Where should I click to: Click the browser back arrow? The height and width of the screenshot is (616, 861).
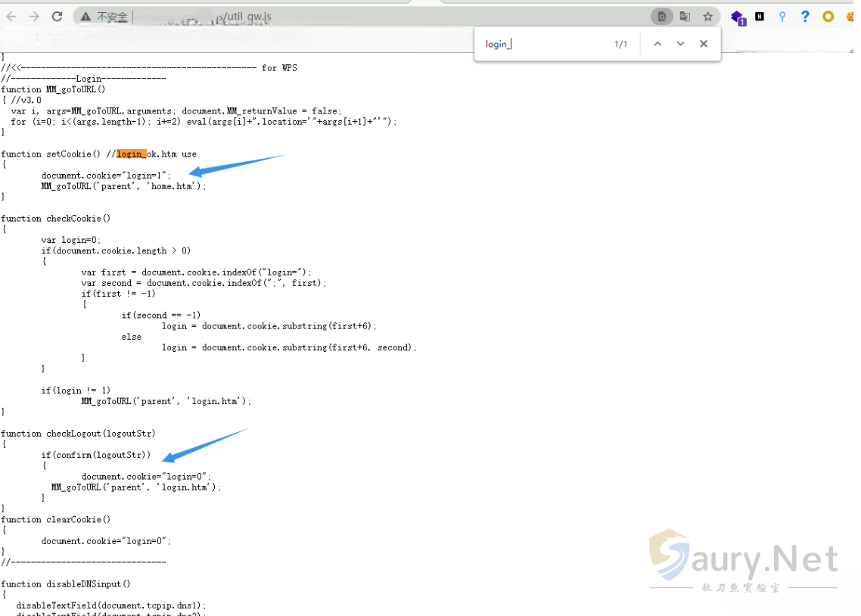point(11,16)
